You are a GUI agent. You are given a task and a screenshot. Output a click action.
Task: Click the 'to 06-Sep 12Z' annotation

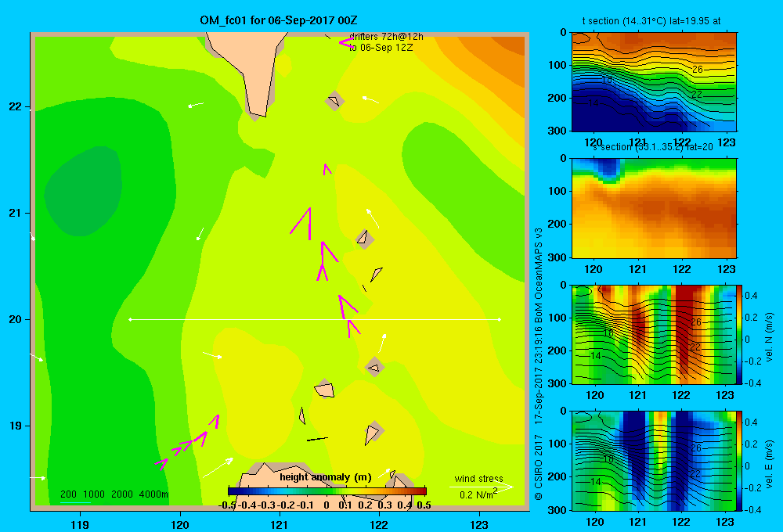(x=381, y=48)
